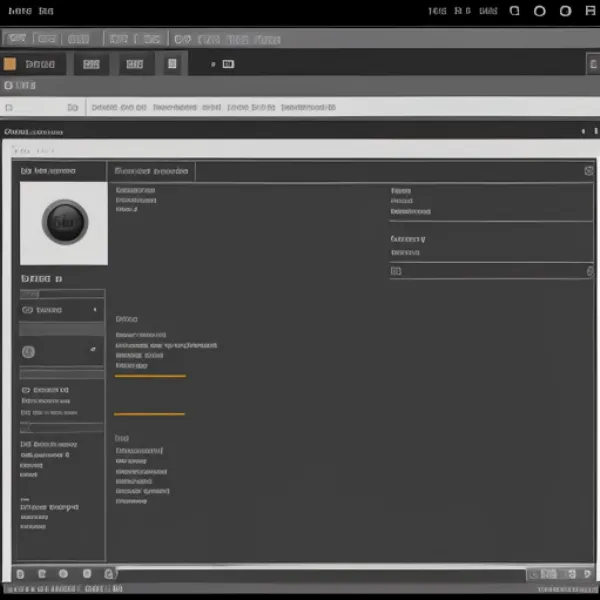Viewport: 600px width, 600px height.
Task: Click the last icon in the bottom-left status bar
Action: [x=108, y=574]
